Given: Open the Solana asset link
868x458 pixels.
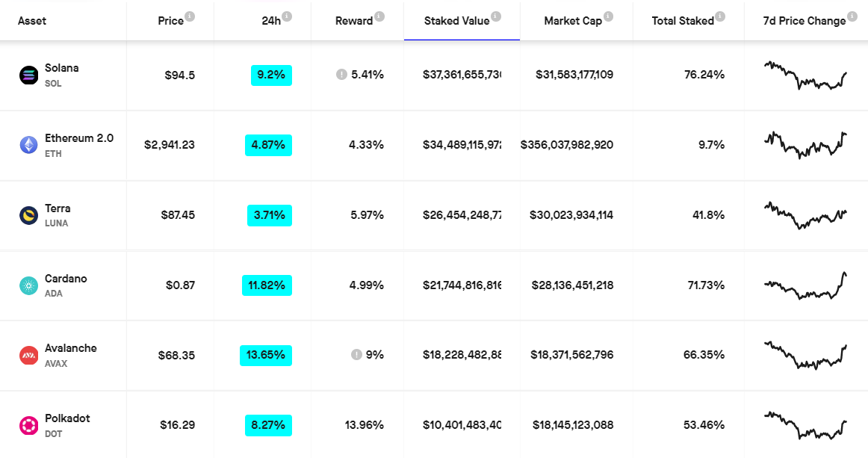Looking at the screenshot, I should tap(61, 68).
